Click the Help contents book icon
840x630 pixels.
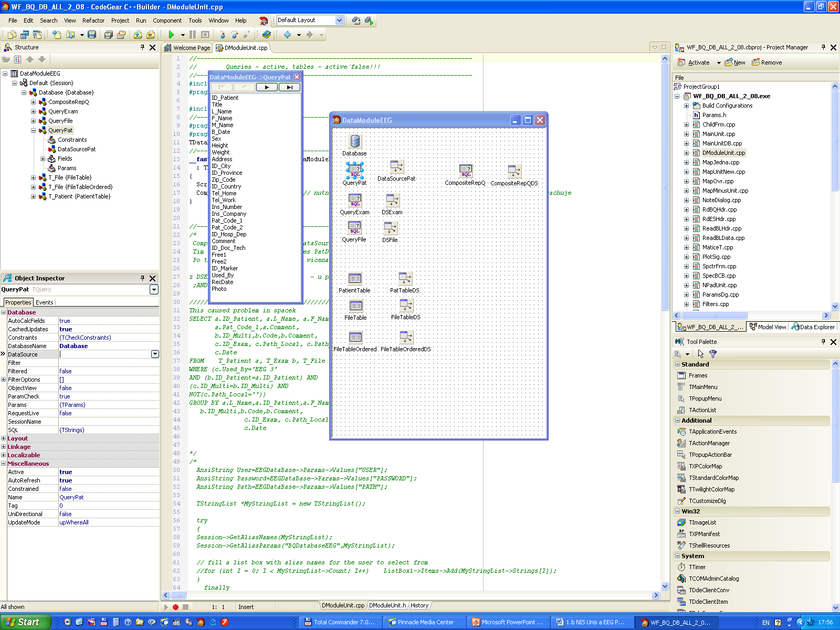[267, 35]
